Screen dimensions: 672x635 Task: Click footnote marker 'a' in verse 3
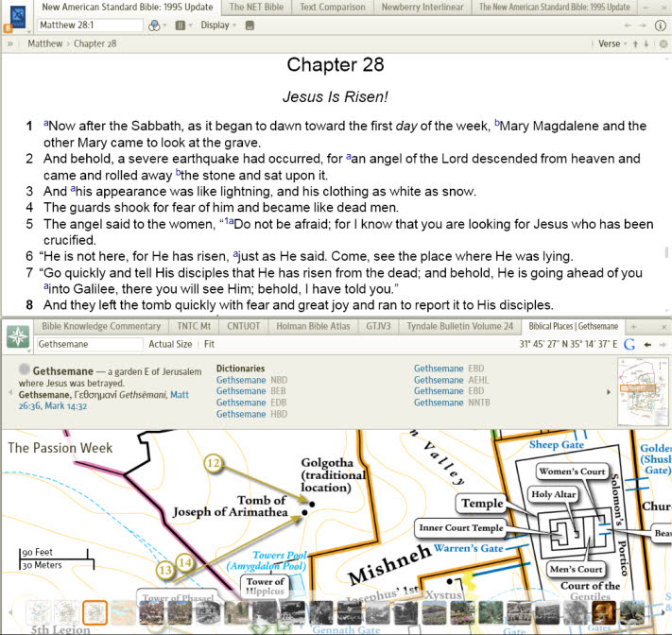(x=73, y=189)
